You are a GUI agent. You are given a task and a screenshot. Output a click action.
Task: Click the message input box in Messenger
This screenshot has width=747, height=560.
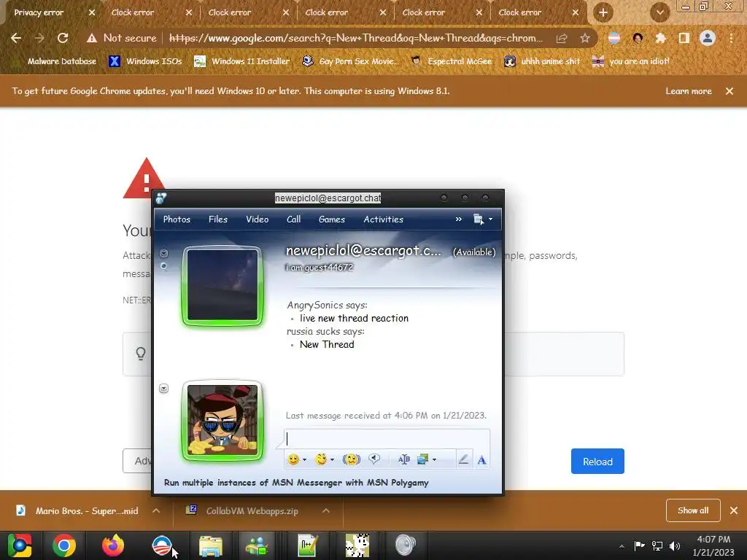click(387, 438)
